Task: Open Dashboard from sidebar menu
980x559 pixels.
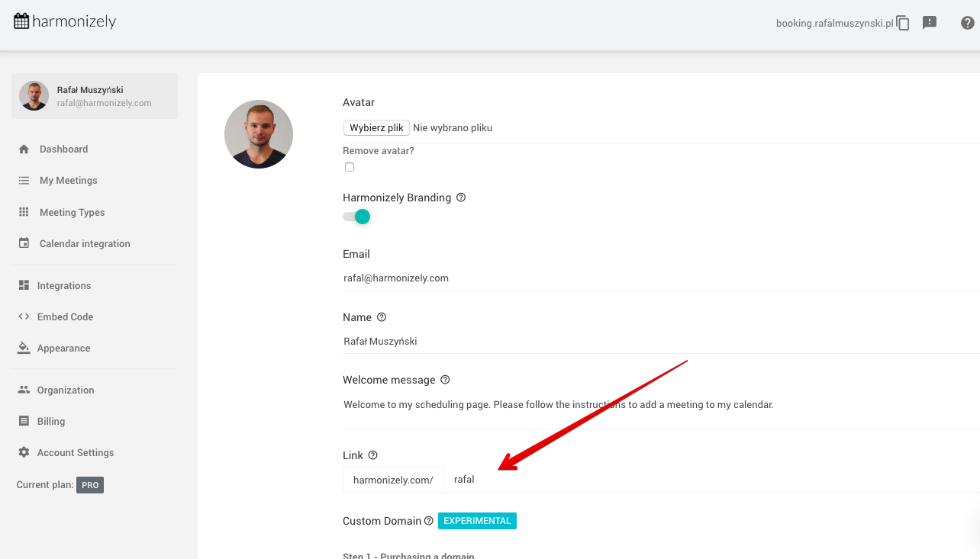Action: point(63,149)
